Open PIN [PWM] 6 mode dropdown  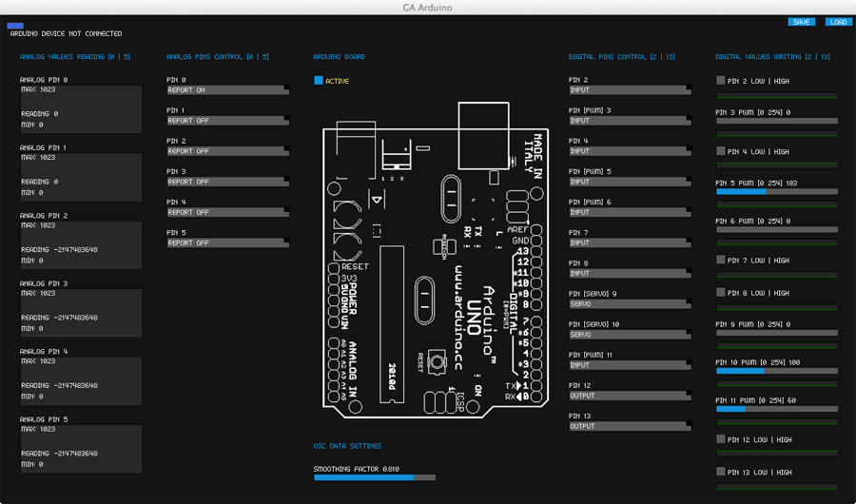click(630, 212)
